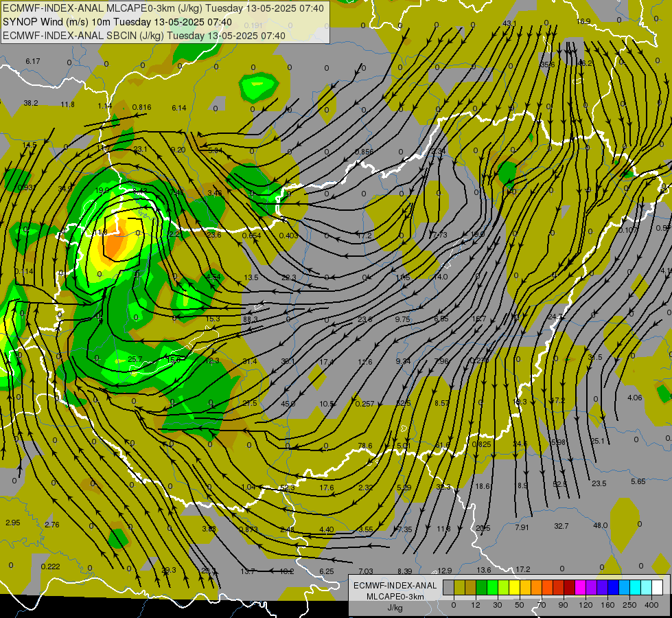Select the map value 13.5
This screenshot has width=672, height=618.
coord(251,277)
